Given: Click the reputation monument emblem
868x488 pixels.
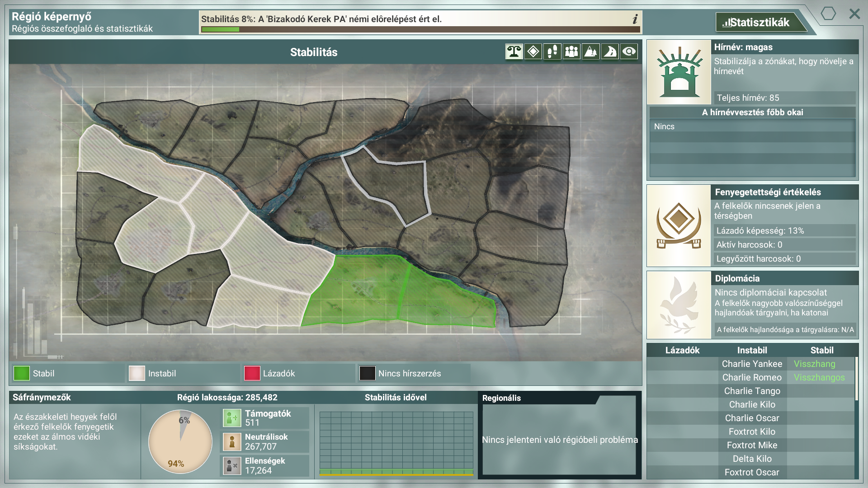Looking at the screenshot, I should pyautogui.click(x=679, y=72).
